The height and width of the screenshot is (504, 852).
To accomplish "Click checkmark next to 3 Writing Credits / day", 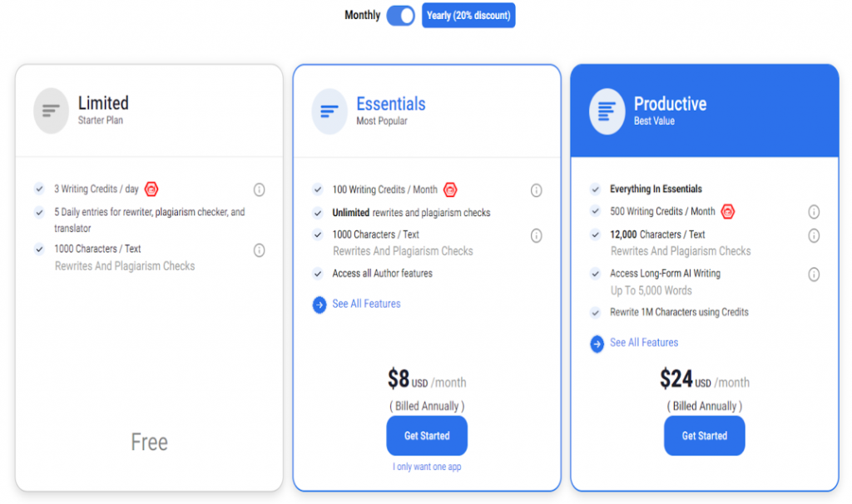I will (39, 189).
